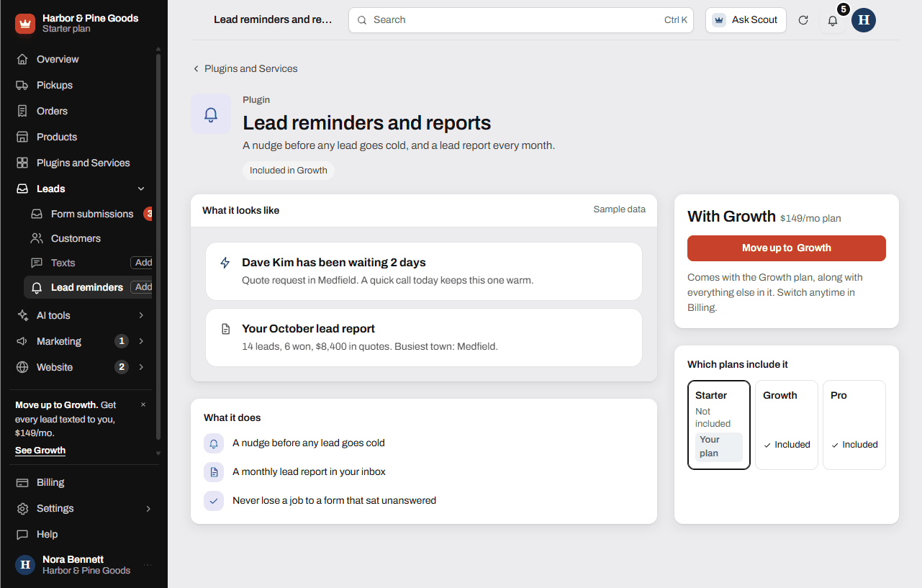
Task: Click the Billing card icon
Action: (22, 482)
